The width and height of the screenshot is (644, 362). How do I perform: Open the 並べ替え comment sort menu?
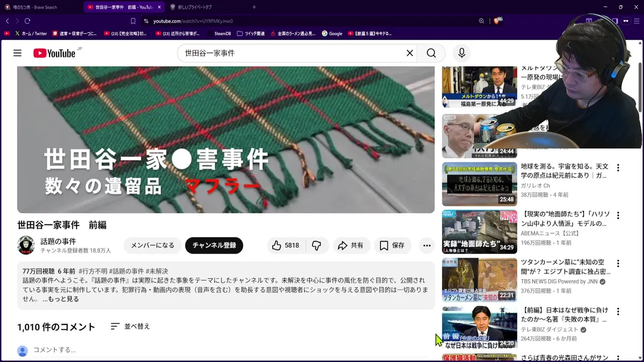click(130, 326)
